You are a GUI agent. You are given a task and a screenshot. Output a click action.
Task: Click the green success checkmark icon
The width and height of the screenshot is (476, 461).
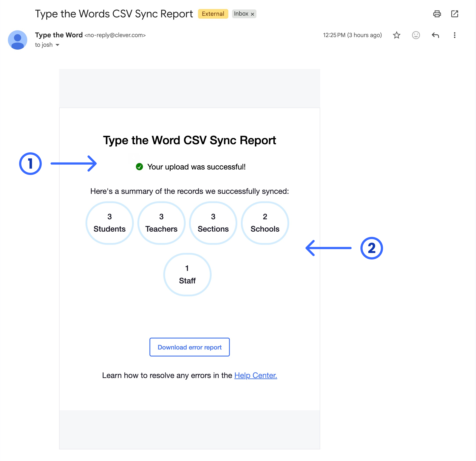click(139, 167)
